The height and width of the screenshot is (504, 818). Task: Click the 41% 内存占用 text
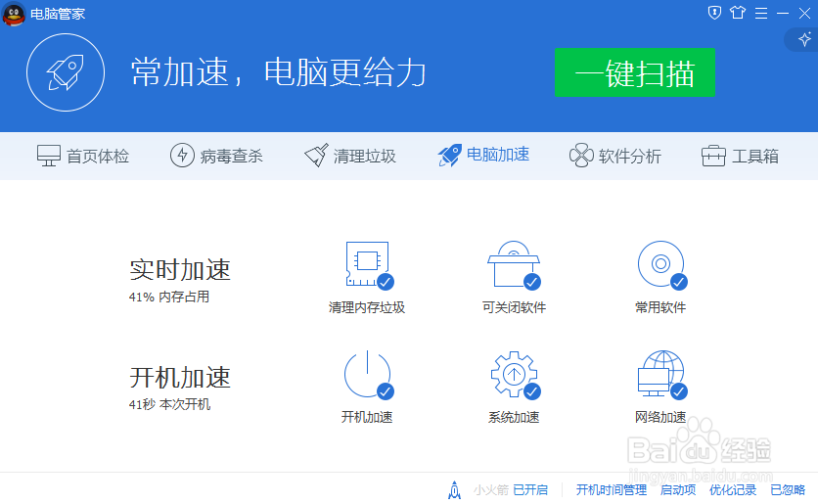coord(169,297)
